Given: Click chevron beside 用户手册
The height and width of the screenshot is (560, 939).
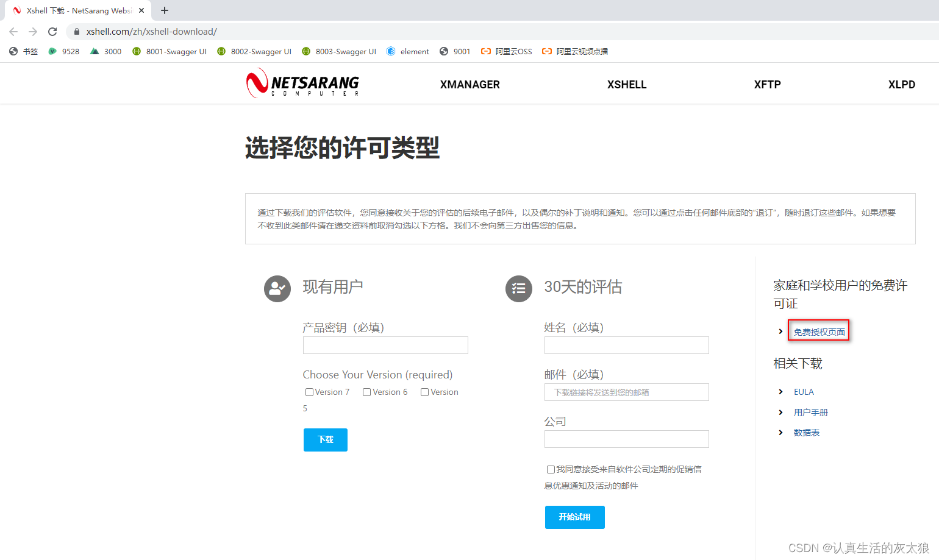Looking at the screenshot, I should point(780,413).
